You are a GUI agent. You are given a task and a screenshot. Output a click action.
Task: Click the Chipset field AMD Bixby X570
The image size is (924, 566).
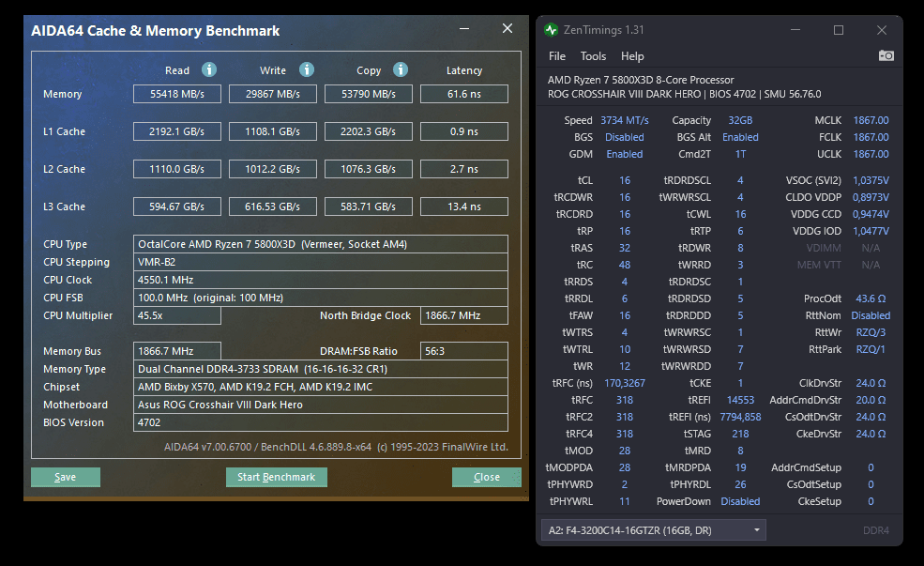pos(321,387)
